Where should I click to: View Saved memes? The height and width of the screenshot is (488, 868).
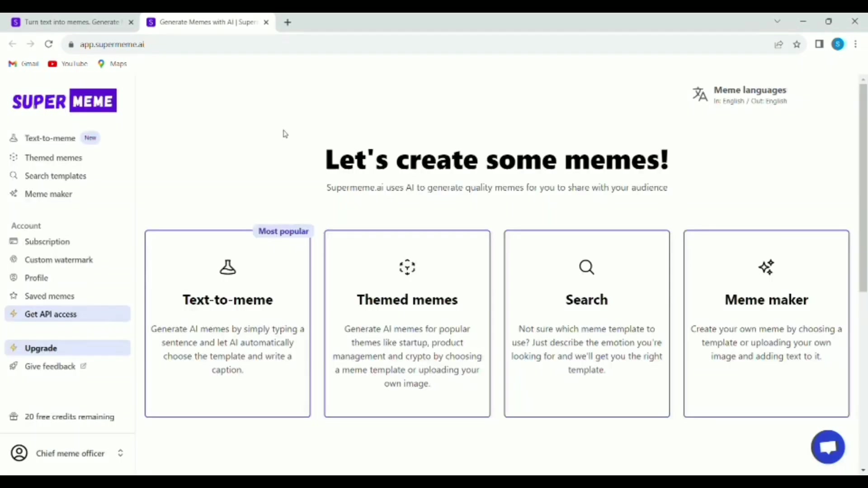click(49, 296)
